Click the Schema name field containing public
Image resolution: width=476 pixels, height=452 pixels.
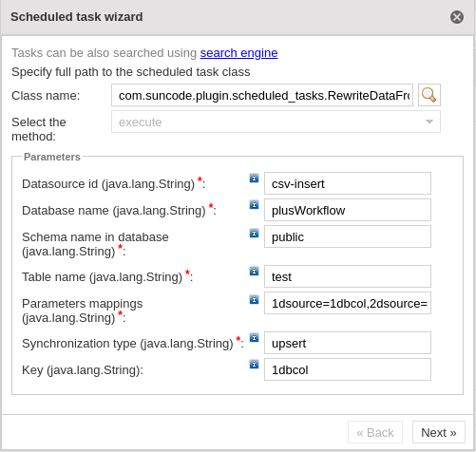(x=348, y=236)
